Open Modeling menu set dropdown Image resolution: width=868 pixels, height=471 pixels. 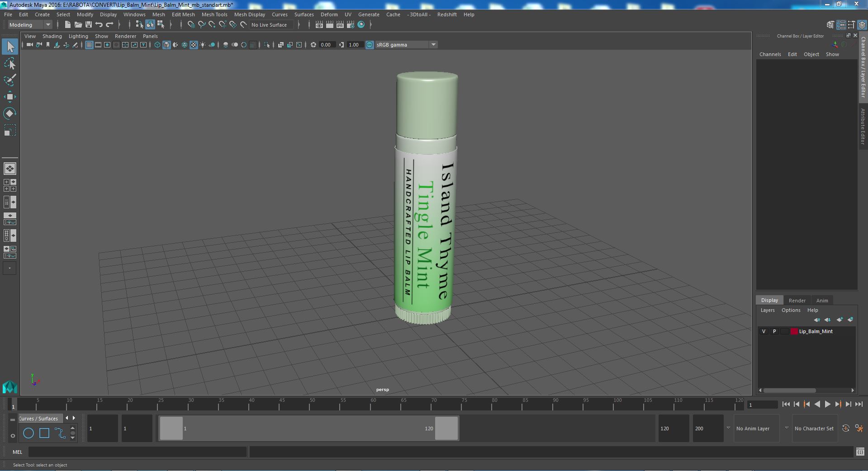coord(30,24)
